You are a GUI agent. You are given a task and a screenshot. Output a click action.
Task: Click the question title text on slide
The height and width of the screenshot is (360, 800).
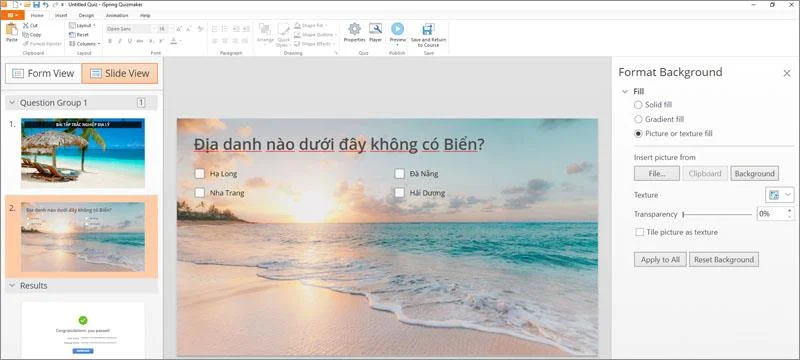click(339, 145)
